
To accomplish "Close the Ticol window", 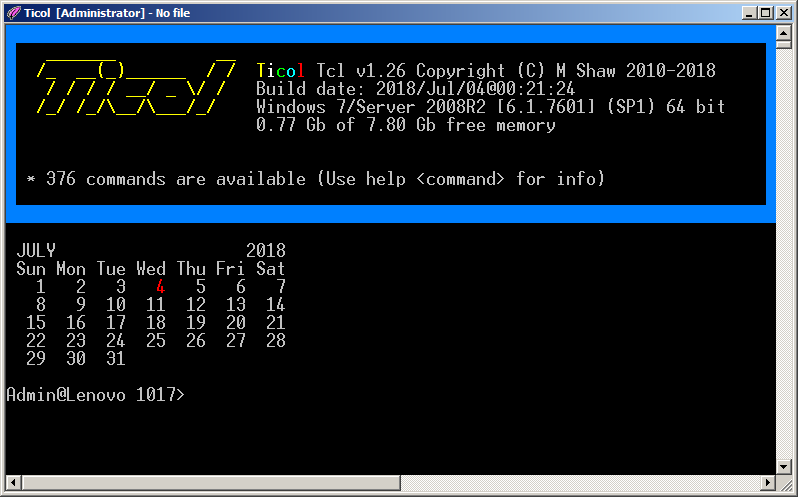I will coord(784,13).
